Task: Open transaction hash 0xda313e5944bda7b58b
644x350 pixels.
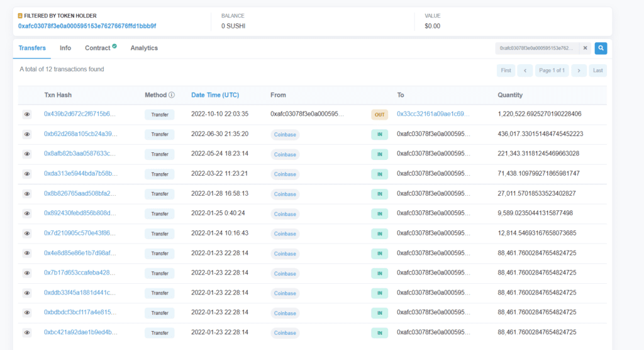Action: (80, 174)
